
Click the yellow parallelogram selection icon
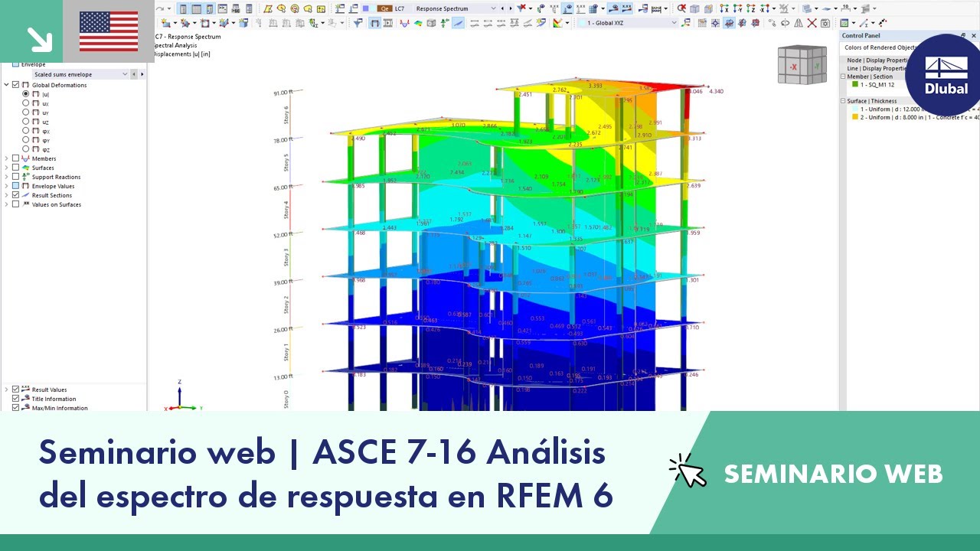[268, 8]
